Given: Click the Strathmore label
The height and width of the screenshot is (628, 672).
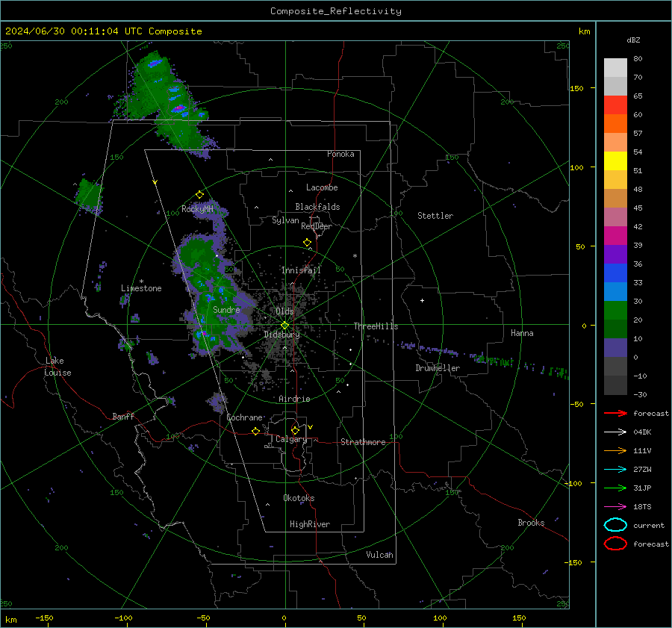Looking at the screenshot, I should tap(363, 442).
